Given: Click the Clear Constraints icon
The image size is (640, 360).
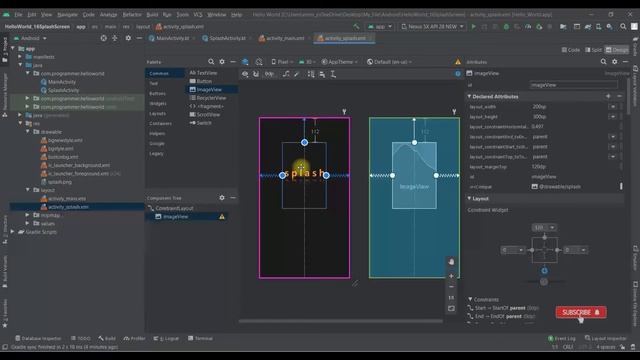Looking at the screenshot, I should (x=286, y=74).
